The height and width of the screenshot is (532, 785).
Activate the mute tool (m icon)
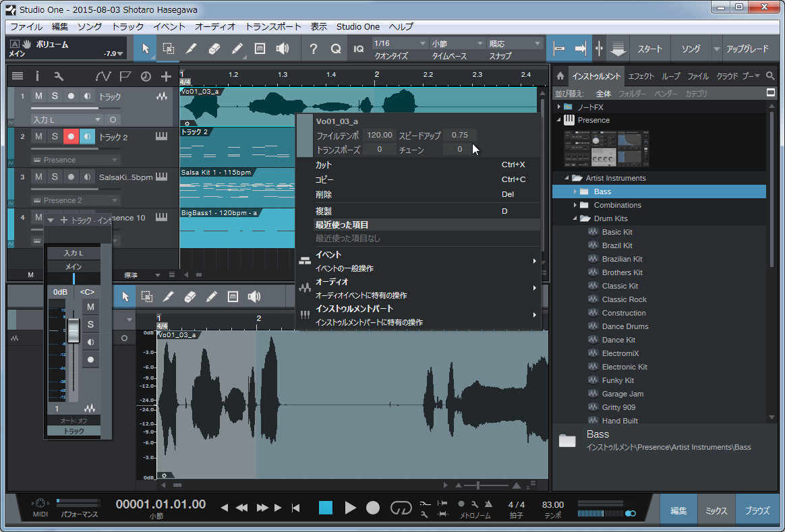click(260, 48)
